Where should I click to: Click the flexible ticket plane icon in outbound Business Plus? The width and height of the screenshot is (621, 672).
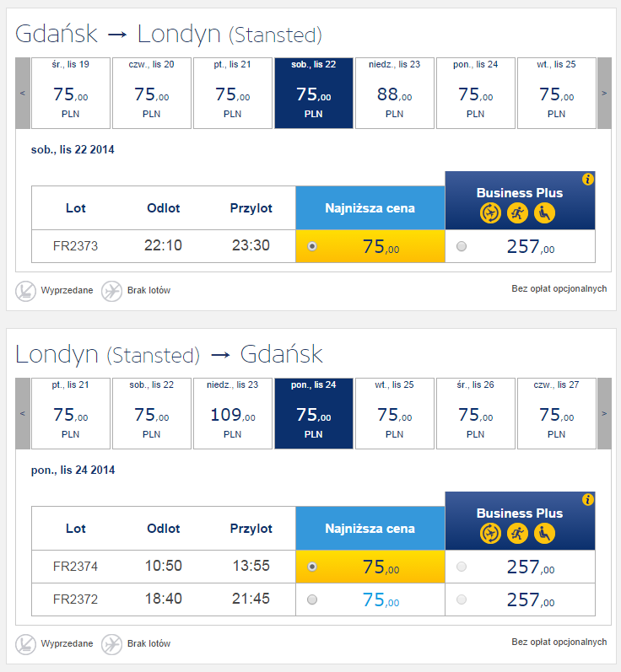point(490,213)
